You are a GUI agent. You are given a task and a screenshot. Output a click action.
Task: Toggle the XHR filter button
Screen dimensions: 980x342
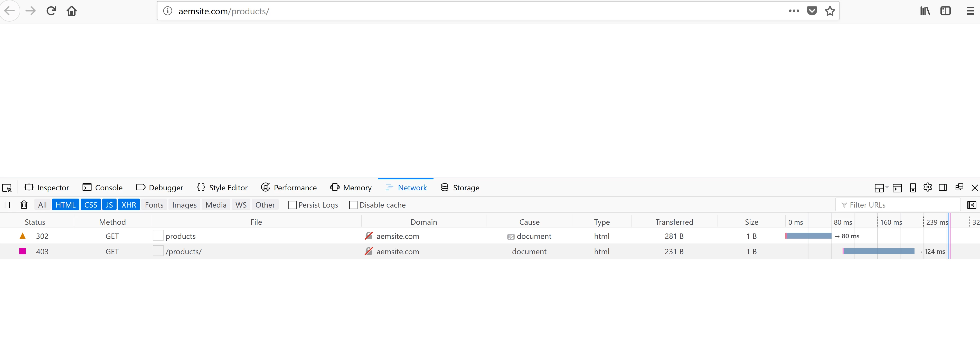tap(129, 205)
